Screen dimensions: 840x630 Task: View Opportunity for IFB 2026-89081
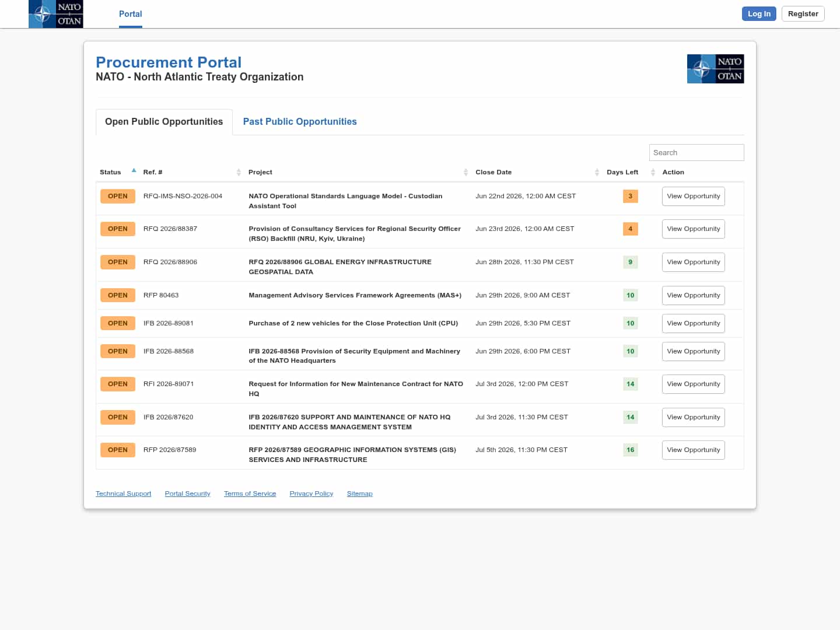point(693,324)
